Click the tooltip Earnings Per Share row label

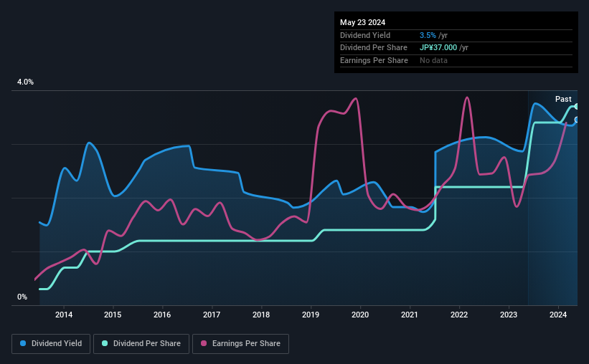[x=374, y=60]
